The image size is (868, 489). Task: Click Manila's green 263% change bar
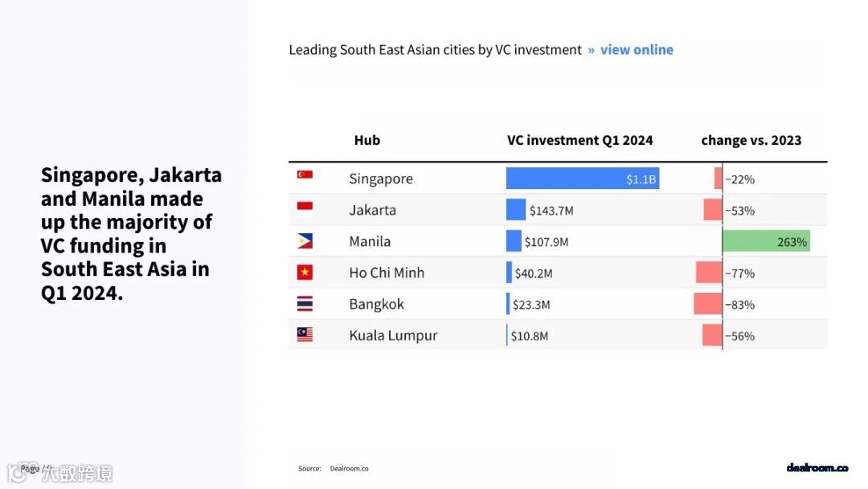766,241
